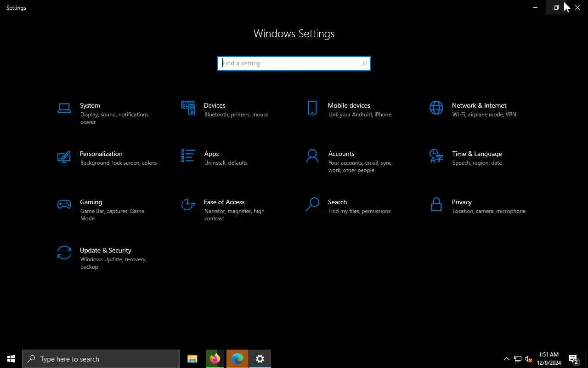Click 'Find my files, permissions' description
588x368 pixels.
pyautogui.click(x=359, y=211)
